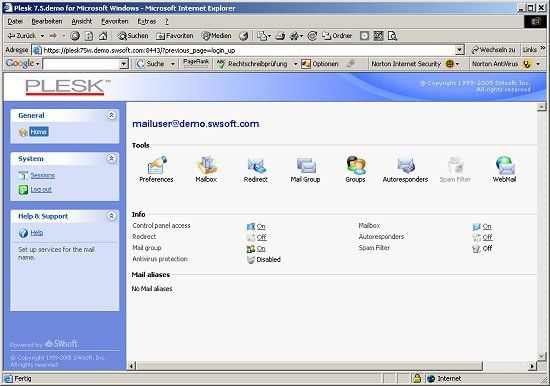The height and width of the screenshot is (386, 550).
Task: Click the PageRank indicator in Google toolbar
Action: pyautogui.click(x=196, y=64)
